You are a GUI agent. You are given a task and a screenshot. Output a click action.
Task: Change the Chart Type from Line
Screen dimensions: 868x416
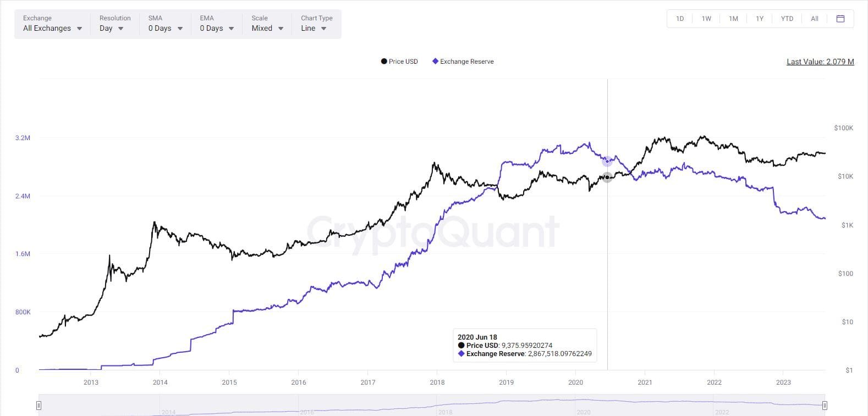[x=314, y=28]
